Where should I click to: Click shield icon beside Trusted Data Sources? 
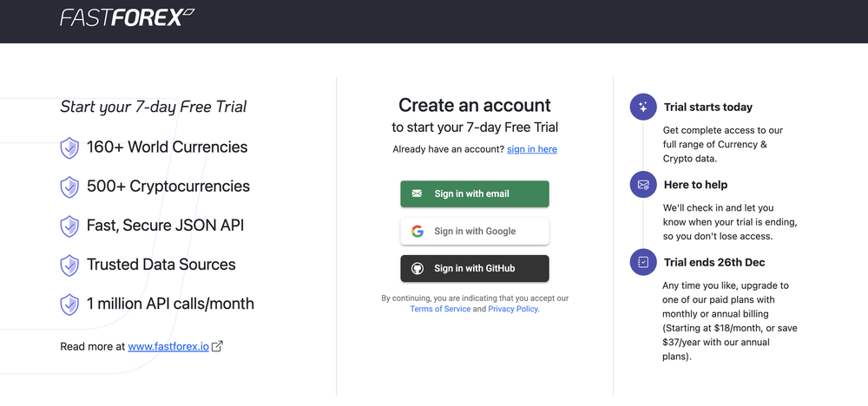point(69,265)
